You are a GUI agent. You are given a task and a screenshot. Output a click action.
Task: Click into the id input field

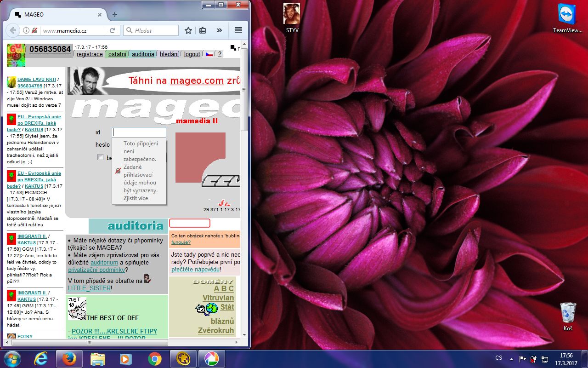[139, 132]
